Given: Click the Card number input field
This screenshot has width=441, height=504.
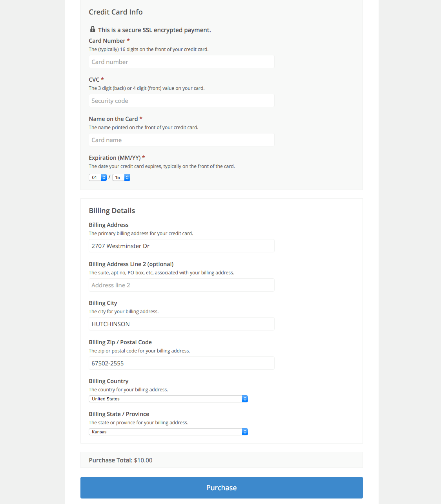Looking at the screenshot, I should [181, 62].
